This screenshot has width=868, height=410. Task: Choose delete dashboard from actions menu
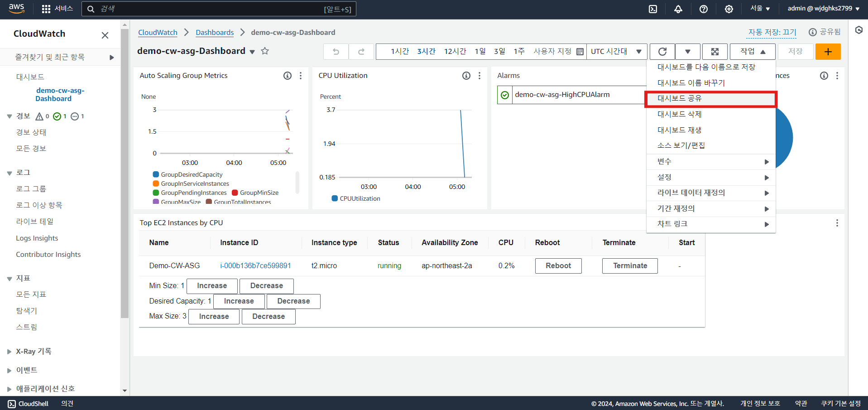coord(711,114)
